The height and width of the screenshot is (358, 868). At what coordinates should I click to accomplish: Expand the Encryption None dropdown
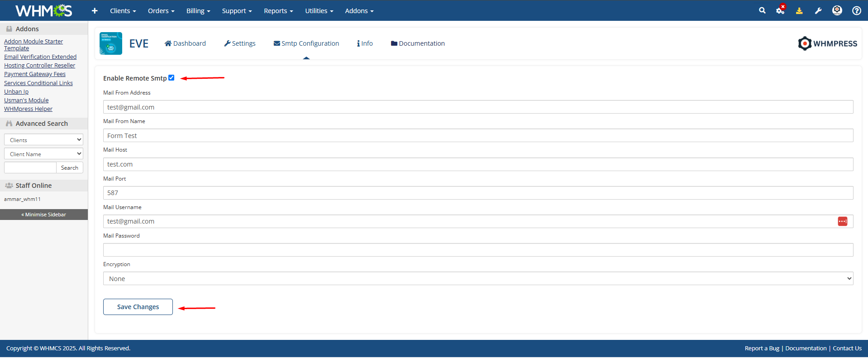(x=478, y=278)
